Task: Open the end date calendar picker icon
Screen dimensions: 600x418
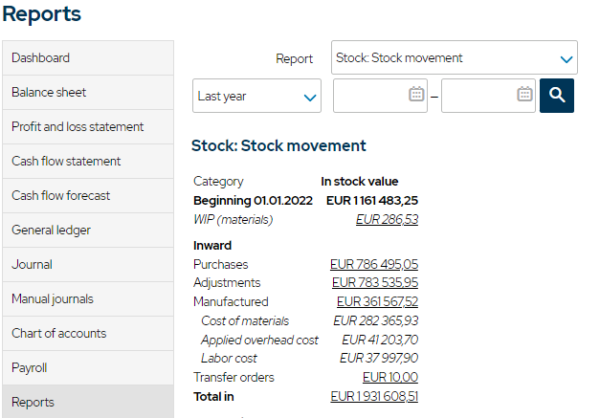Action: tap(524, 95)
